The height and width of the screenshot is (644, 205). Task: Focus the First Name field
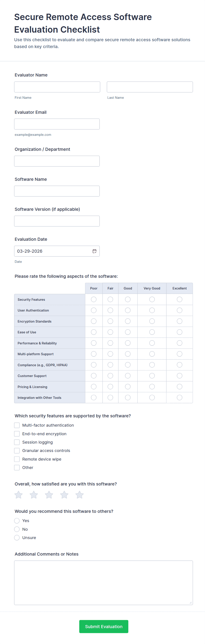pyautogui.click(x=57, y=87)
